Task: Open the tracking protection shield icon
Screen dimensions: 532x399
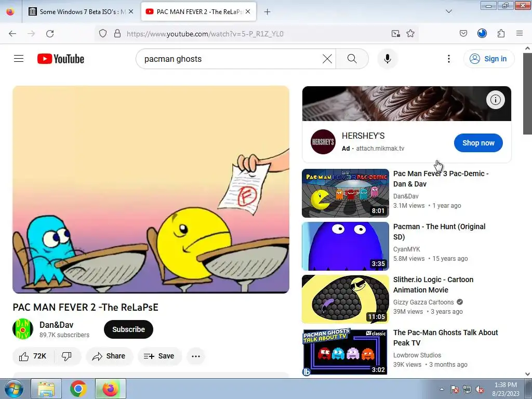Action: tap(103, 34)
